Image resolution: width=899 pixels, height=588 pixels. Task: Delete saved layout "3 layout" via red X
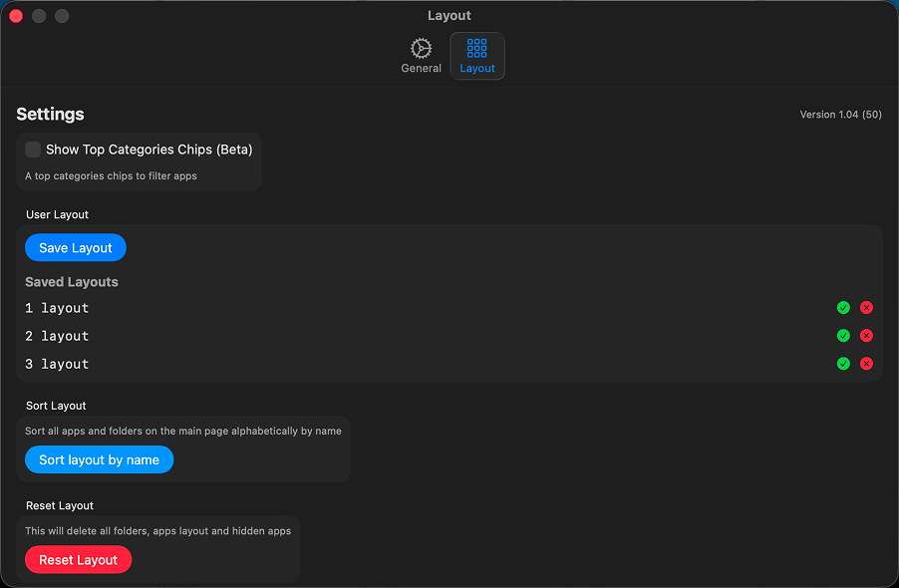[866, 364]
